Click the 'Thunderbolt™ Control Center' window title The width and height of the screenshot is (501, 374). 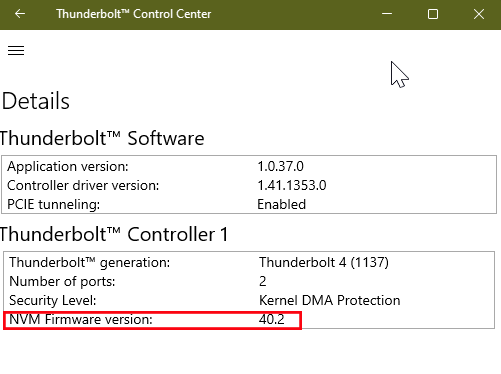point(133,14)
